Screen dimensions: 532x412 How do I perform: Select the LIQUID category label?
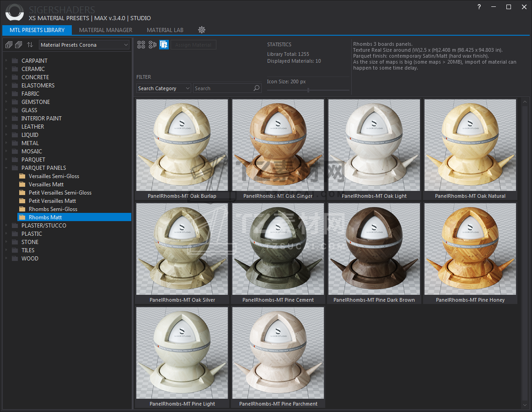30,135
